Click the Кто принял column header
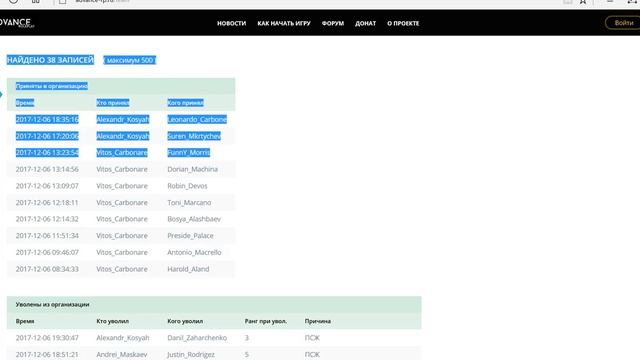Screen dimensions: 640x360 click(x=113, y=102)
